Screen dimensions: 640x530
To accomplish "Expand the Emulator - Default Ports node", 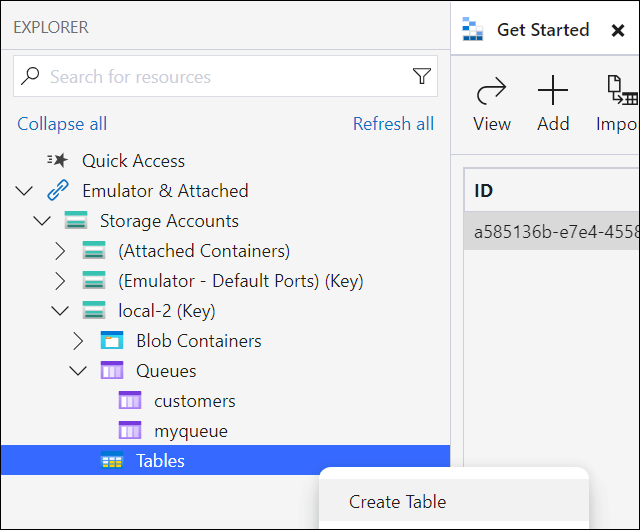I will 60,281.
